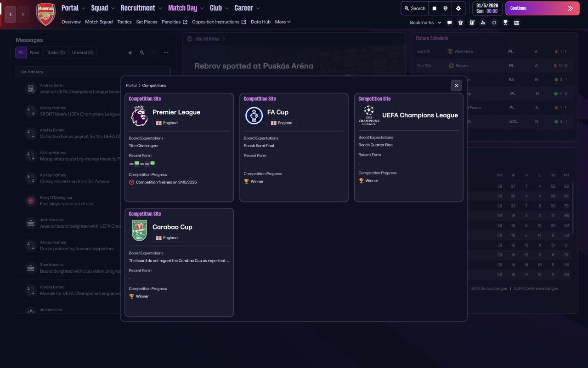Click the UEFA Conference League legend label
588x368 pixels.
(x=536, y=288)
